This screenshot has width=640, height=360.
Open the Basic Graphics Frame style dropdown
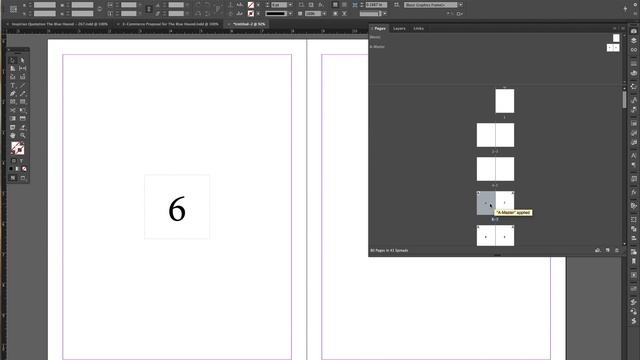click(461, 5)
